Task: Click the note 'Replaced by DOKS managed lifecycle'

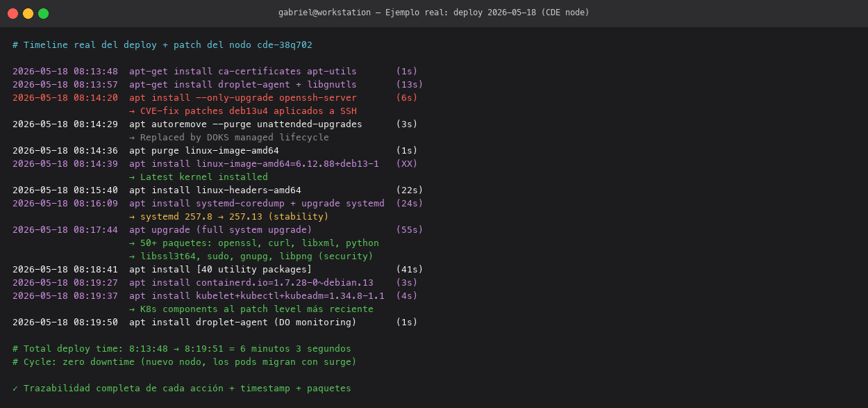Action: tap(229, 138)
